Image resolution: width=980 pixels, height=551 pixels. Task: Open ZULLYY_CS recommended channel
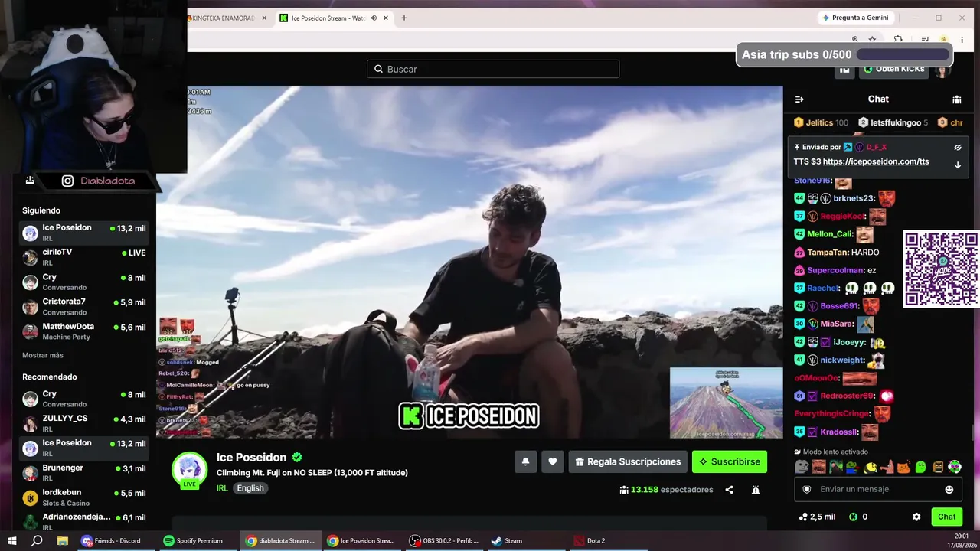point(84,424)
